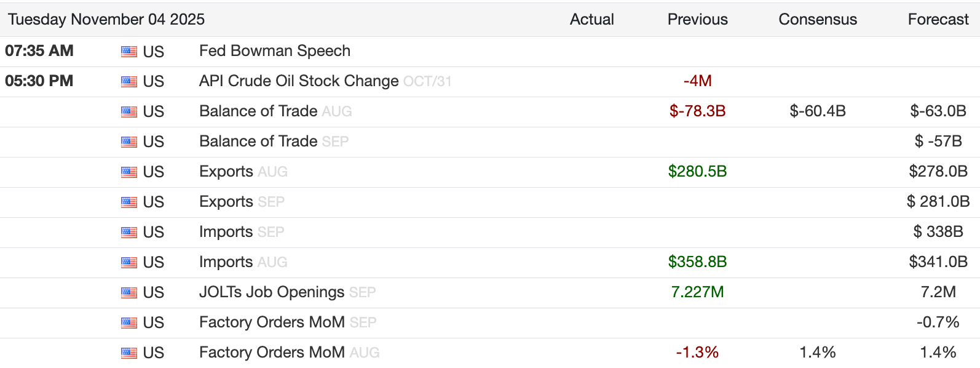Click the Consensus column header
The height and width of the screenshot is (368, 980).
coord(817,20)
